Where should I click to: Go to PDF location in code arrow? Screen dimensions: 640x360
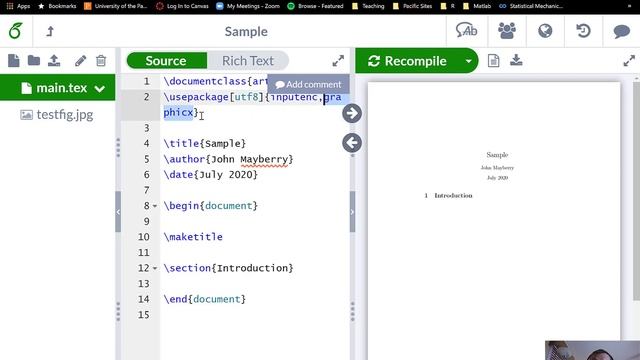coord(352,143)
